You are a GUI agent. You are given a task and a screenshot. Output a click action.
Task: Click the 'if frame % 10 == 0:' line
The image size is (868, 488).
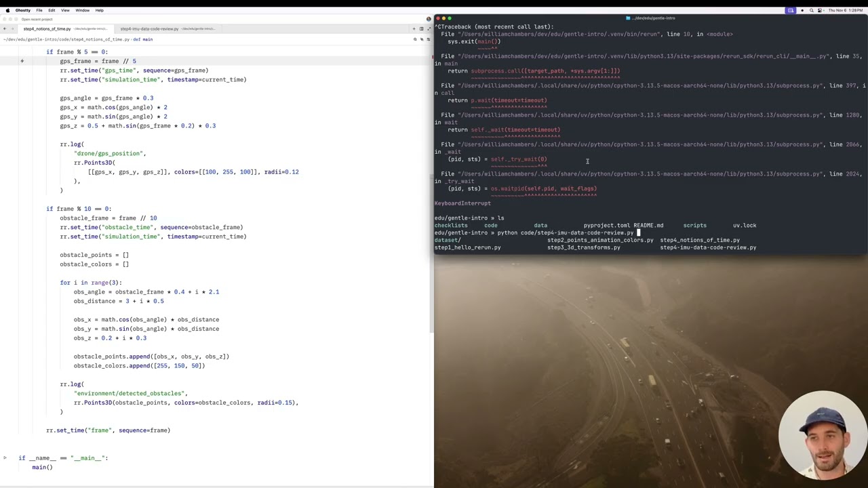(79, 209)
